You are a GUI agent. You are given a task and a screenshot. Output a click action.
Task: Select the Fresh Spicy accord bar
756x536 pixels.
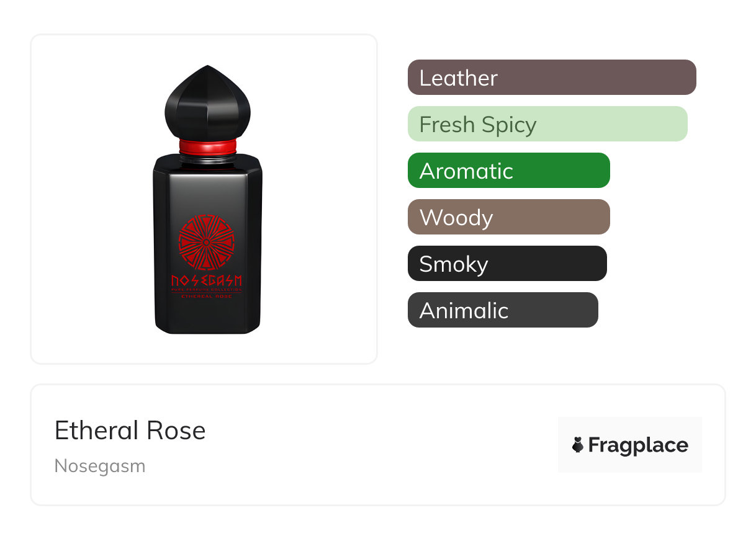click(547, 124)
